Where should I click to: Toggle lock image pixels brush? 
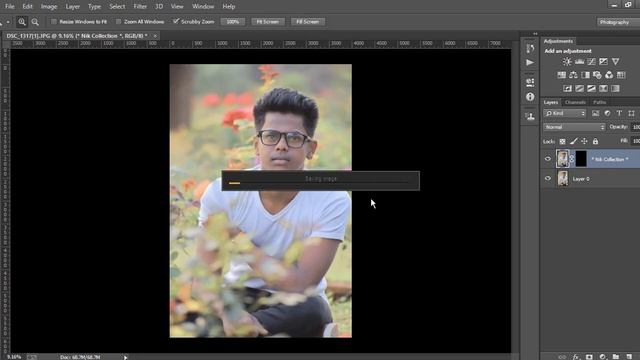point(573,142)
